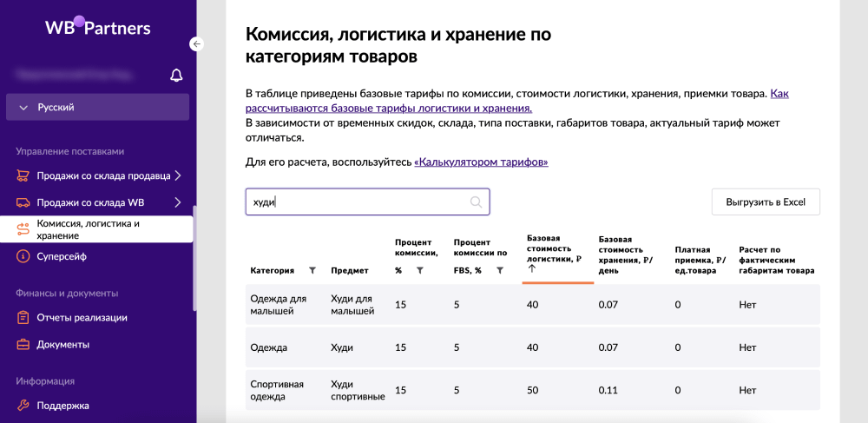Viewport: 868px width, 423px height.
Task: Open Документы menu item
Action: pyautogui.click(x=63, y=344)
